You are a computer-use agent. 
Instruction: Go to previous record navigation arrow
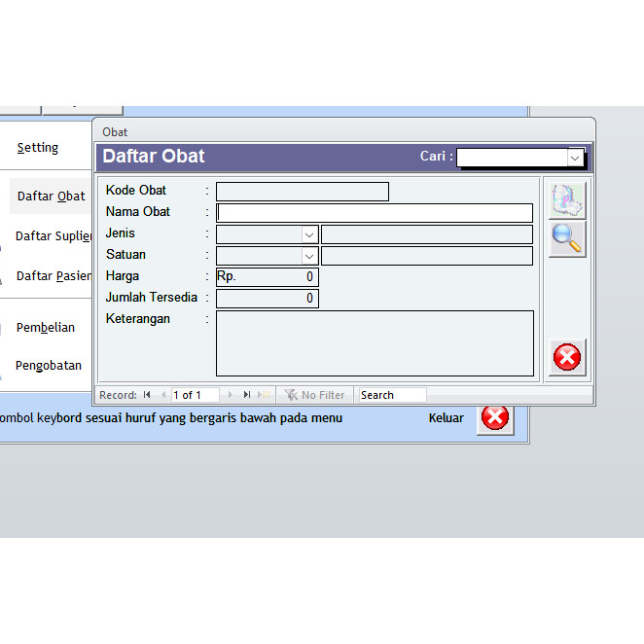163,395
